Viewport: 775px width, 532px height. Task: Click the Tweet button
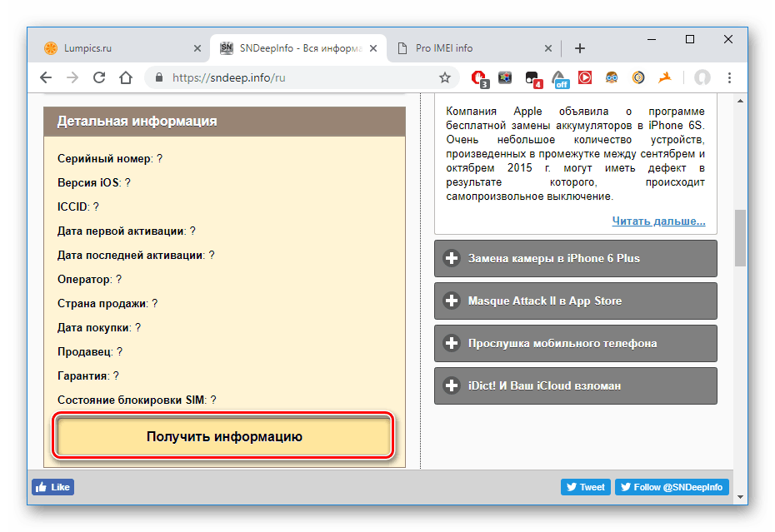586,487
